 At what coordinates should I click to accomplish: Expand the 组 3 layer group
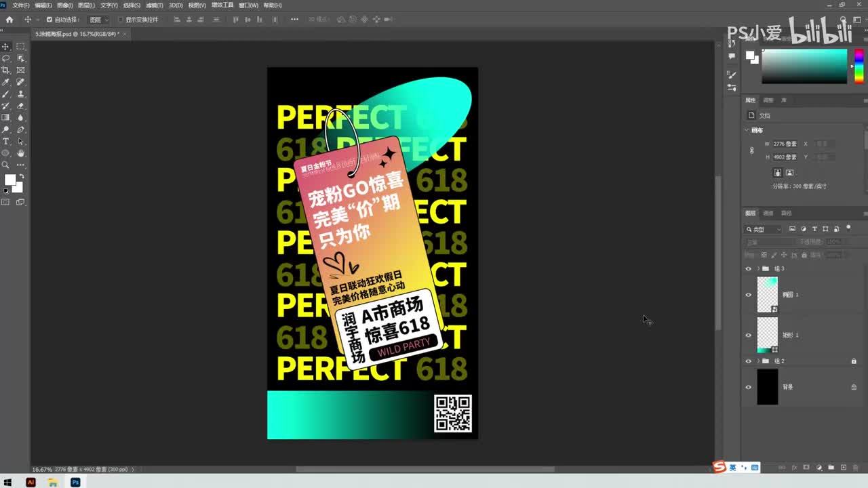click(758, 269)
